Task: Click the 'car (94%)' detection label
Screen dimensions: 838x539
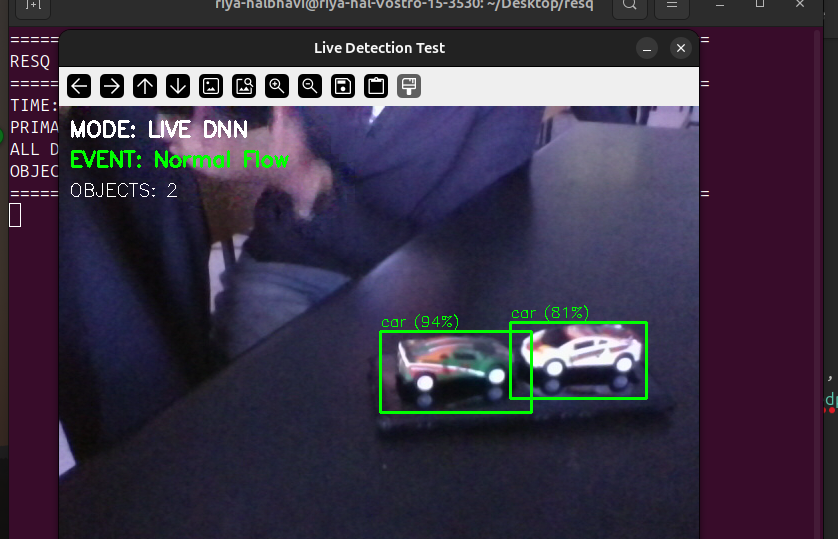Action: (420, 322)
